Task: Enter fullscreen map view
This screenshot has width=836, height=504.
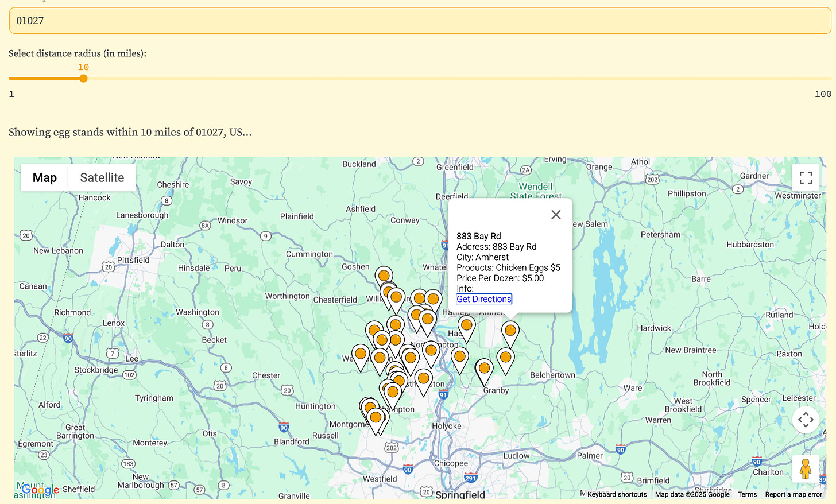Action: click(806, 178)
